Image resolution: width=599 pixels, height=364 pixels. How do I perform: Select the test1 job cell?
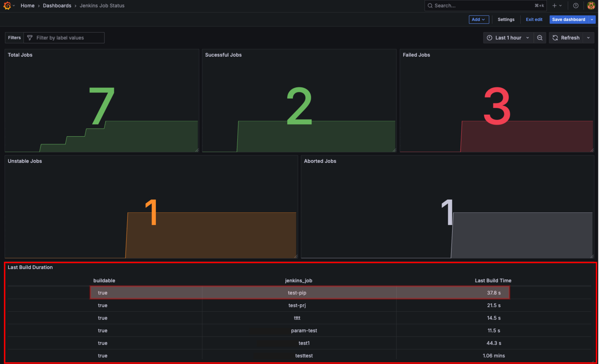point(299,343)
